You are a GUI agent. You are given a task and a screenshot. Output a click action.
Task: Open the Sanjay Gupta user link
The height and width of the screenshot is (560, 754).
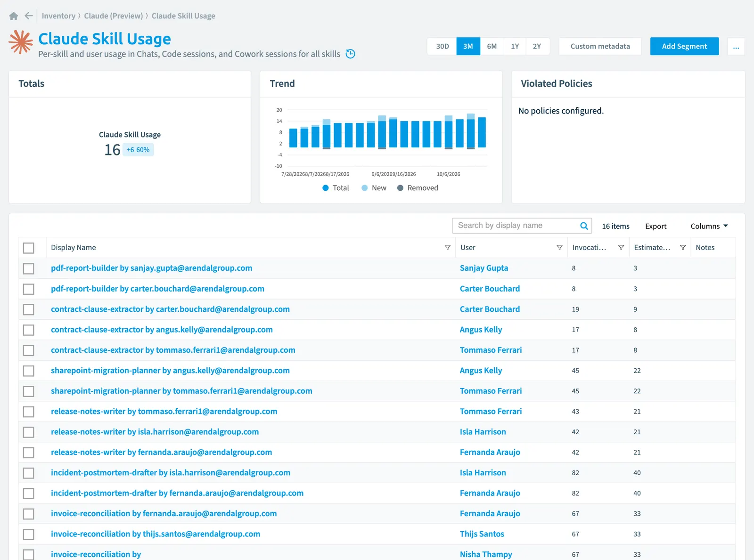pyautogui.click(x=484, y=268)
